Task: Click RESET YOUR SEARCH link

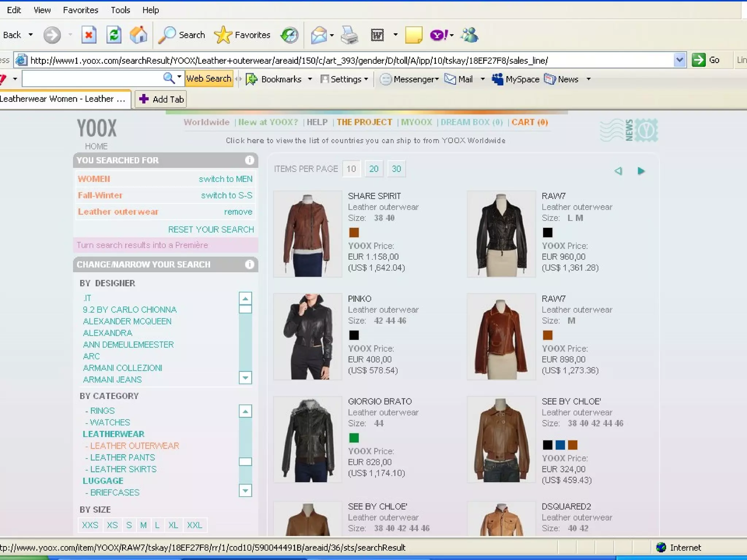Action: [211, 229]
